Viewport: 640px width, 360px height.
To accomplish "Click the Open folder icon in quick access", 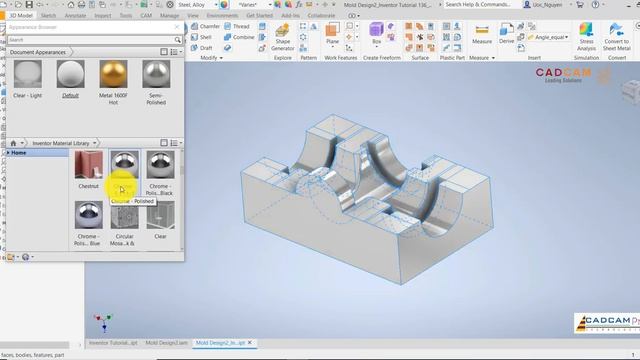I will click(18, 5).
